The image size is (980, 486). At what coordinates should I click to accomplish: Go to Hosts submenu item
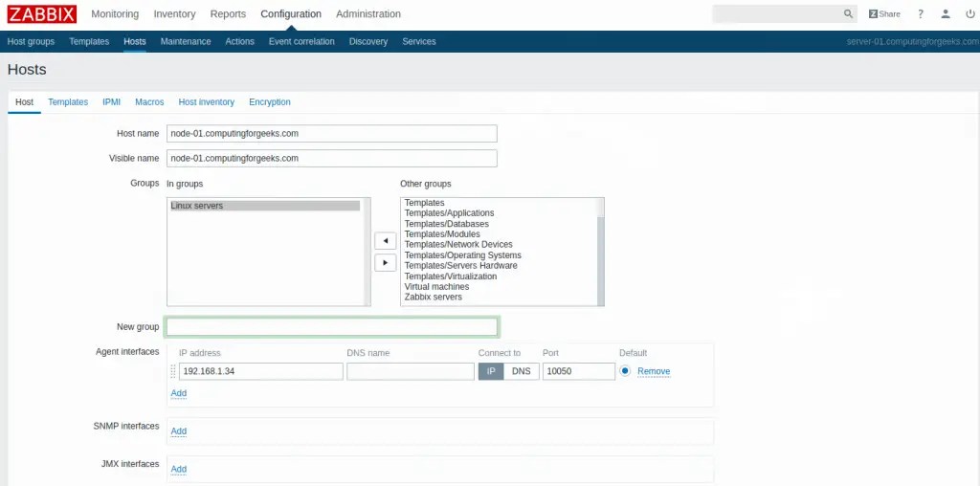[135, 41]
